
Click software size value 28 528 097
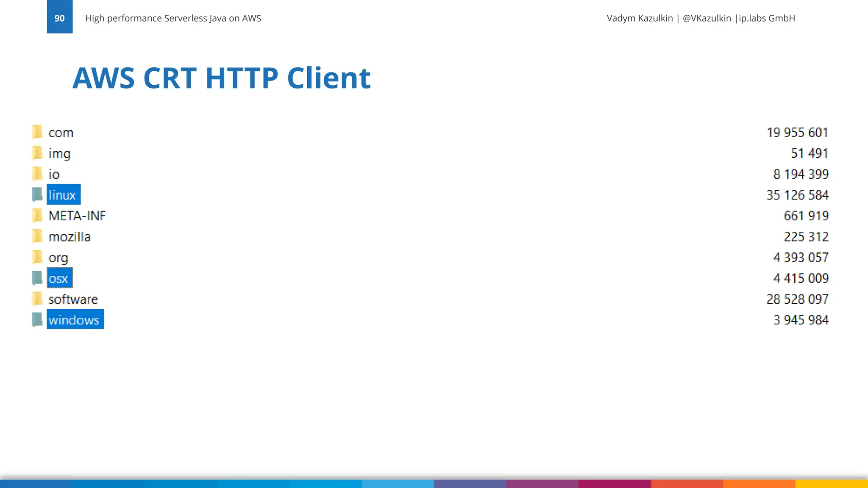[797, 299]
